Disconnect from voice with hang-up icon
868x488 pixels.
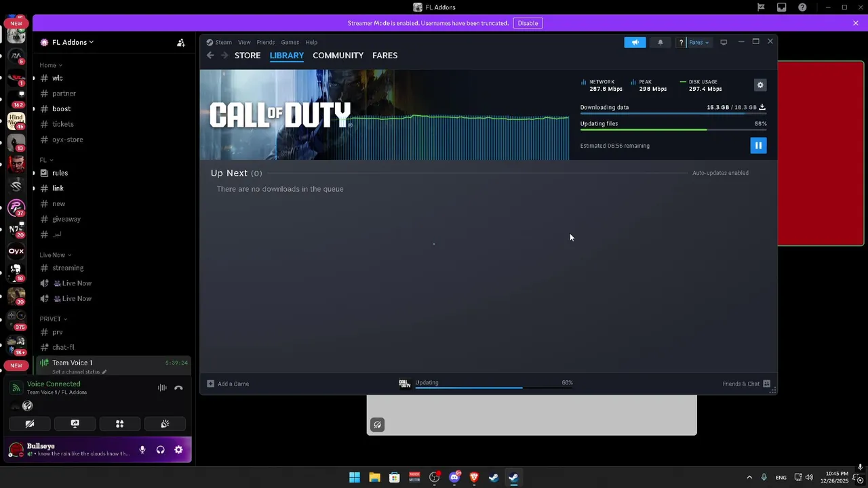click(x=178, y=388)
